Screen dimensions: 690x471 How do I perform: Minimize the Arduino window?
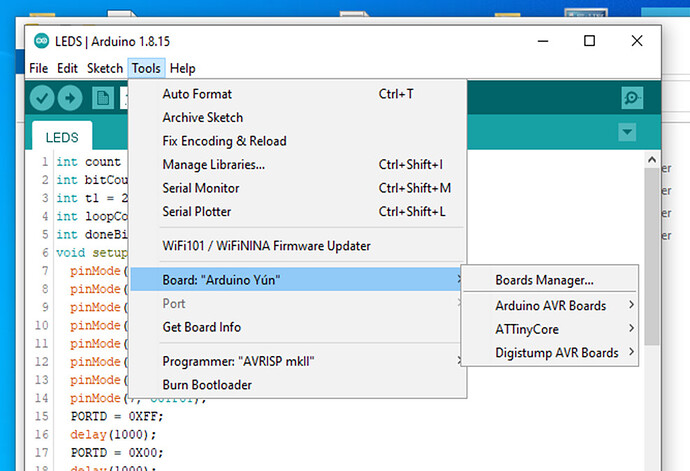(x=543, y=41)
